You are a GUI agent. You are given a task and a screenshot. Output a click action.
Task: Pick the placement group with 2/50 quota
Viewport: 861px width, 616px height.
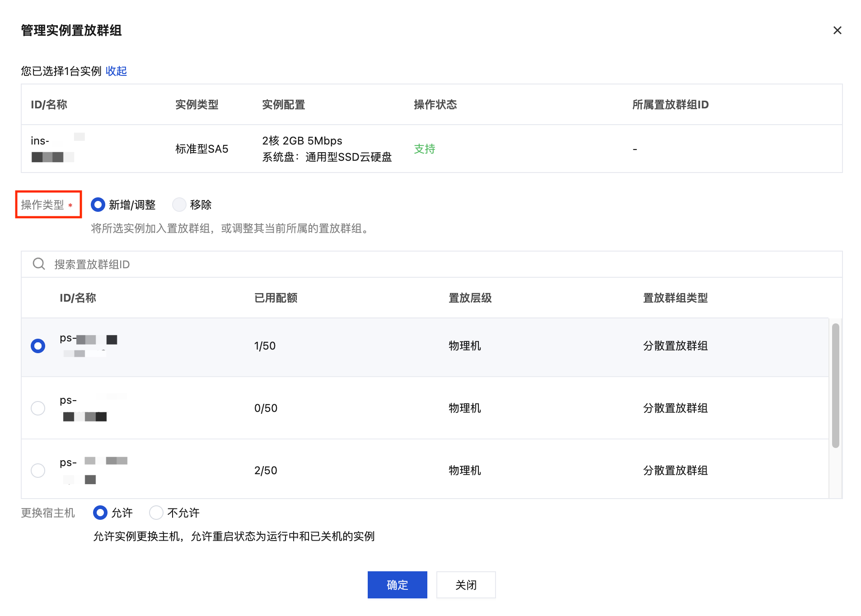[x=38, y=471]
